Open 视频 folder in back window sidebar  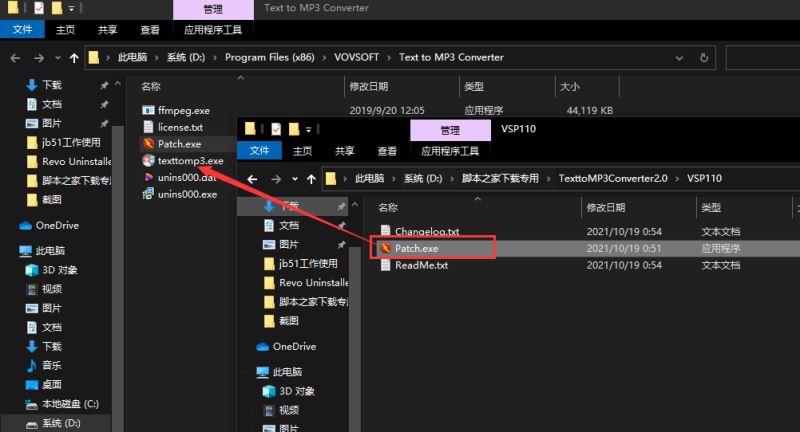[x=44, y=289]
